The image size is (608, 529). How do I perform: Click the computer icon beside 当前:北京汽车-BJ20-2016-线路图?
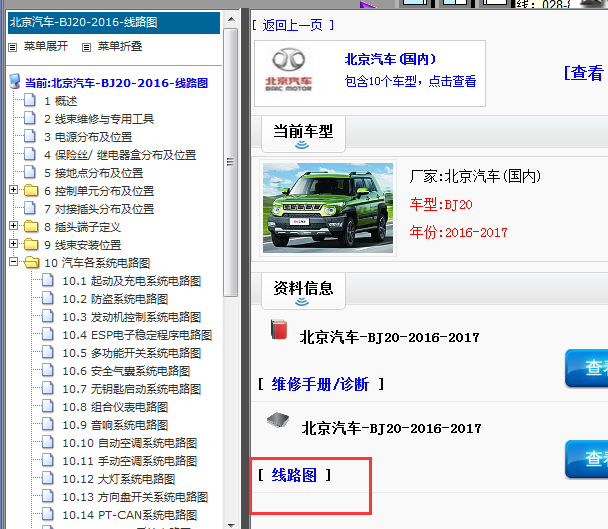click(15, 81)
